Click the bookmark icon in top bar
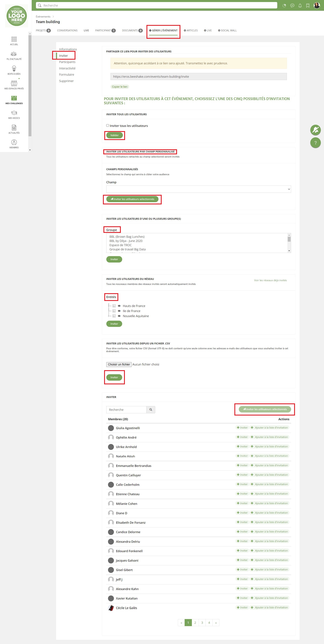Image resolution: width=324 pixels, height=644 pixels. [307, 6]
